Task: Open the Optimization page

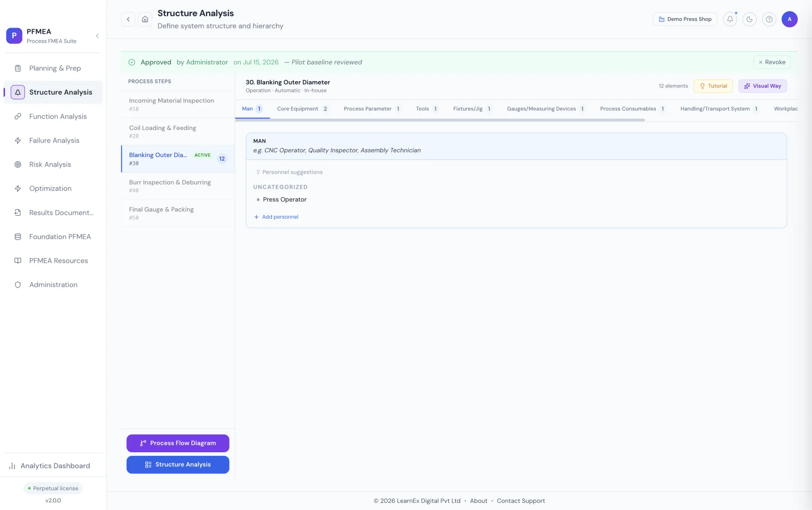Action: click(x=53, y=189)
